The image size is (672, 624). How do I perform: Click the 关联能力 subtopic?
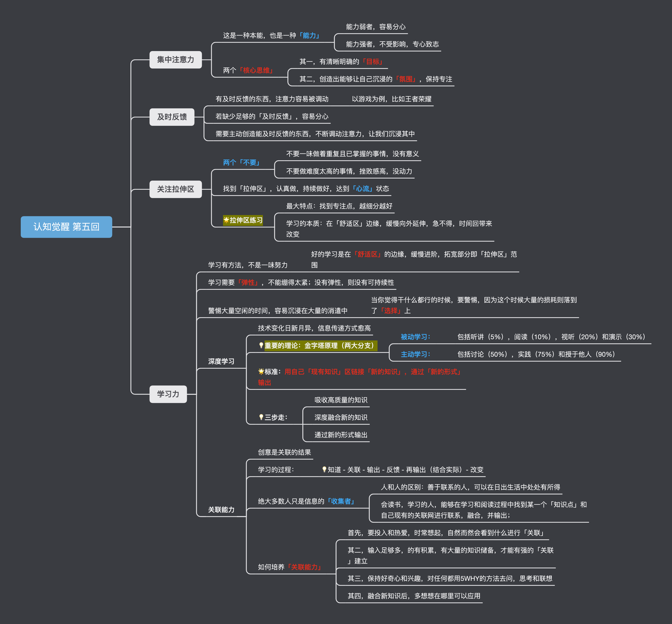coord(221,510)
